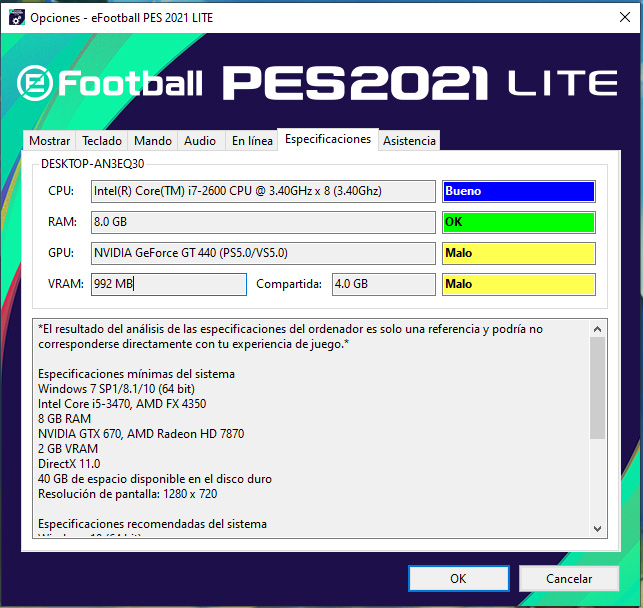Image resolution: width=643 pixels, height=608 pixels.
Task: Click the scroll down arrow in specs text
Action: 597,529
